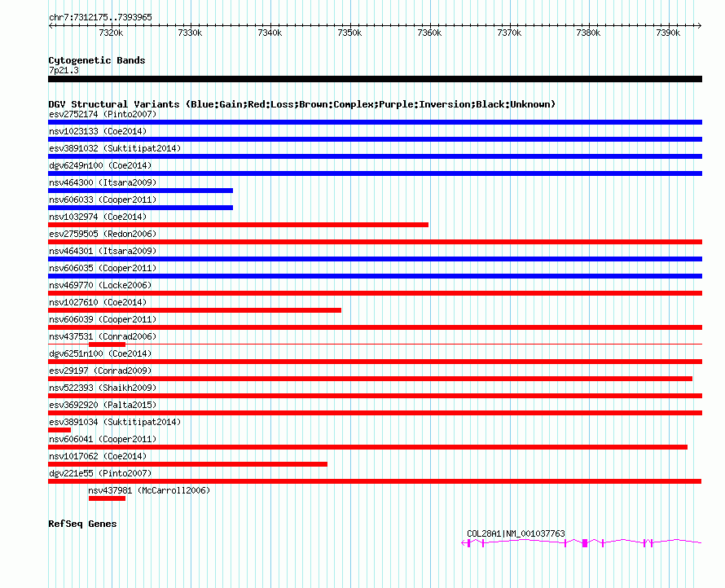Click the nsv437981 (McCarroll2006) label

tap(149, 490)
